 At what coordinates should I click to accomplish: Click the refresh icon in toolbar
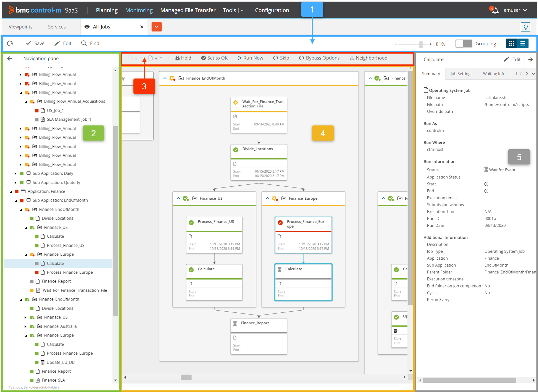(x=10, y=43)
